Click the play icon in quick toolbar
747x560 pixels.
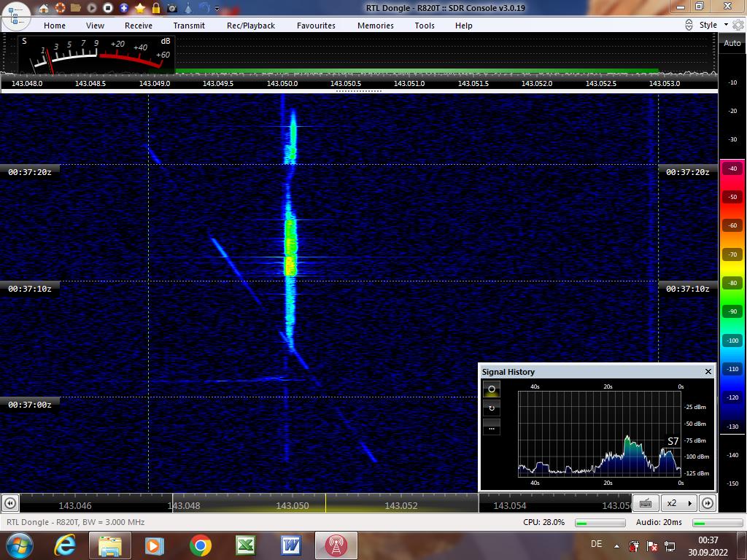(92, 8)
